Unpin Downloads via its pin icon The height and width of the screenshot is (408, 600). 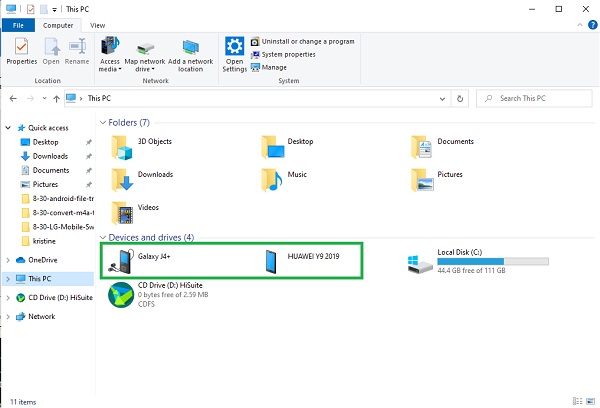coord(88,157)
